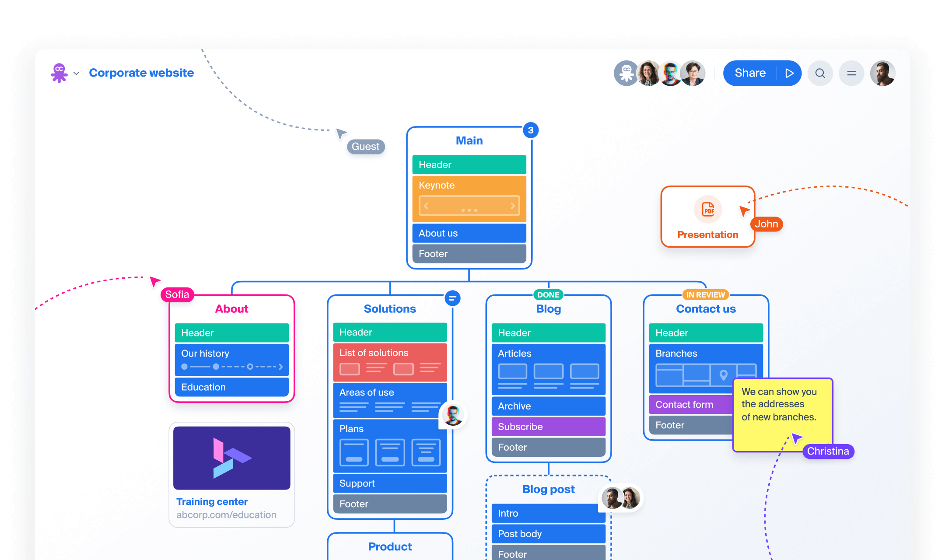The width and height of the screenshot is (945, 560).
Task: Click the DONE status badge on Blog
Action: (548, 294)
